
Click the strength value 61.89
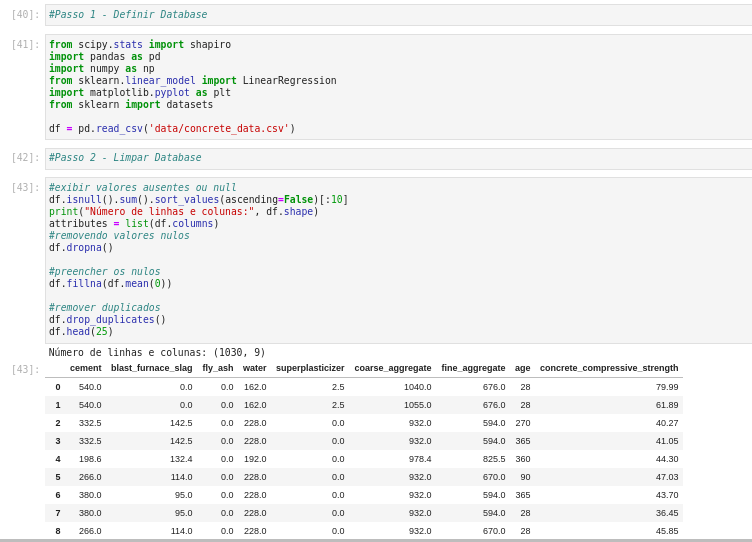[x=667, y=405]
